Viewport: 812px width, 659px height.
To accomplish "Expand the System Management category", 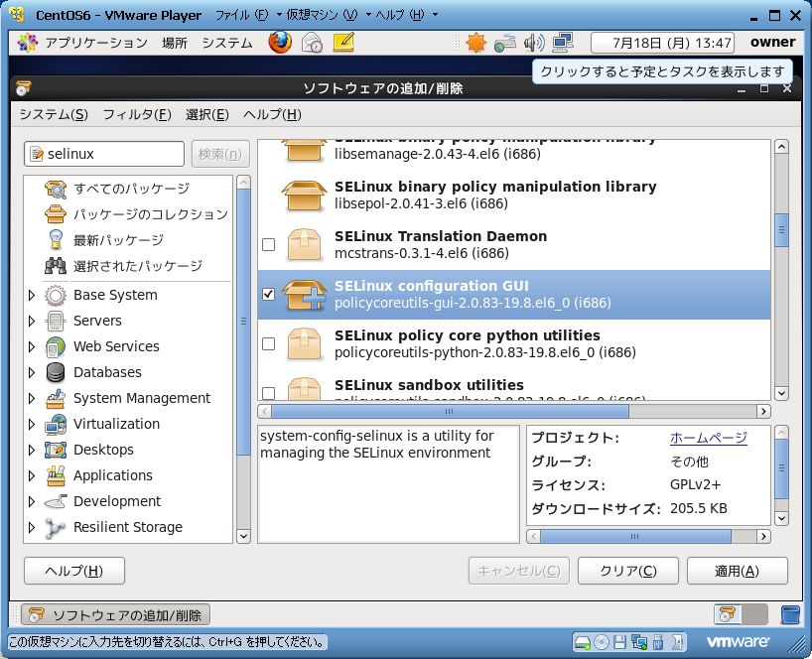I will 32,399.
